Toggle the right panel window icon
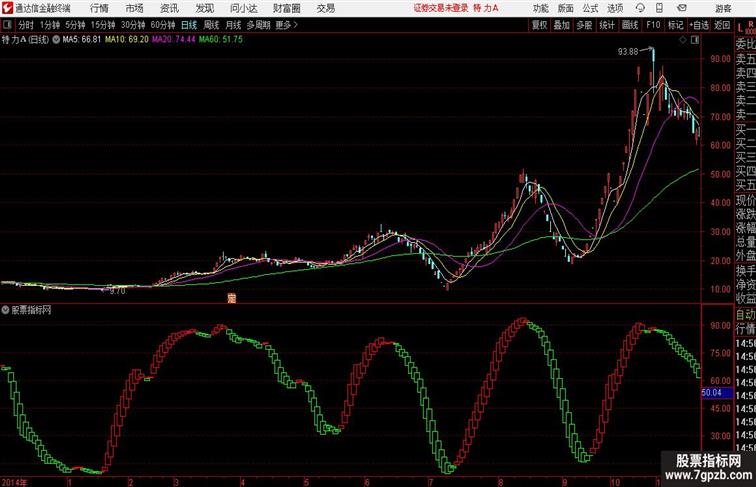Screen dimensions: 756x487 click(x=695, y=40)
